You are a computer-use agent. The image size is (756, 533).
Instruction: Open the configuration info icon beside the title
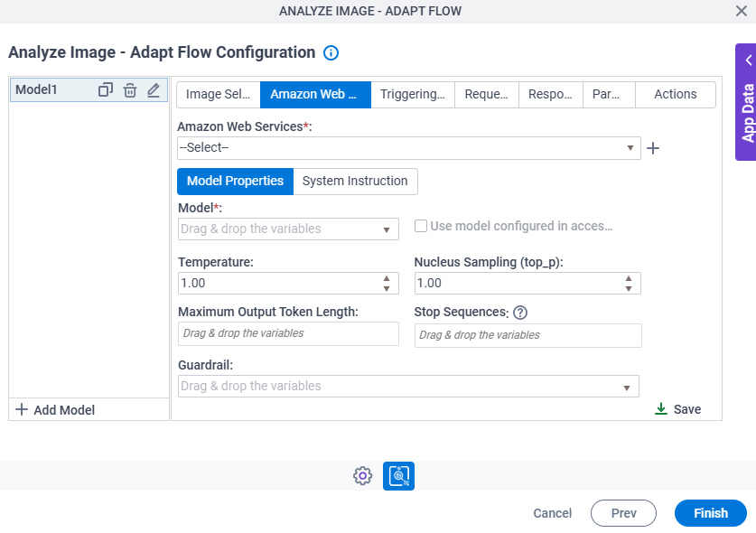point(331,52)
